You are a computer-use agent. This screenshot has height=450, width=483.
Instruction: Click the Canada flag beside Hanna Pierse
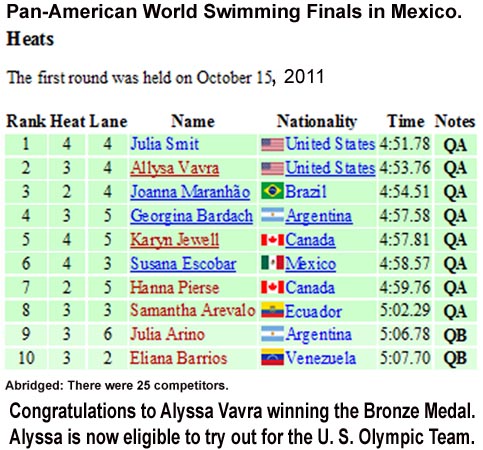coord(272,287)
